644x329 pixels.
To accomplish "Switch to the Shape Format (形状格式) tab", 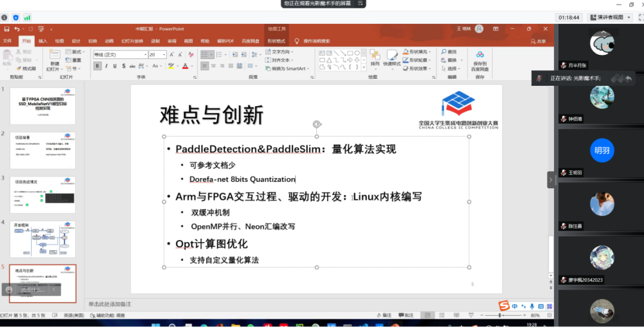I will tap(276, 41).
